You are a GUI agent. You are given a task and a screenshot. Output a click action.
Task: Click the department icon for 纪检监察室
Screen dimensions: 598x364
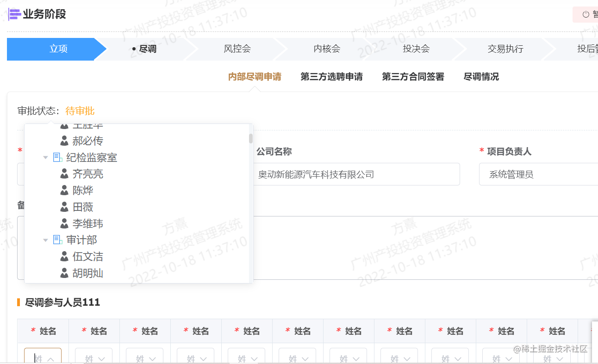[x=58, y=158]
